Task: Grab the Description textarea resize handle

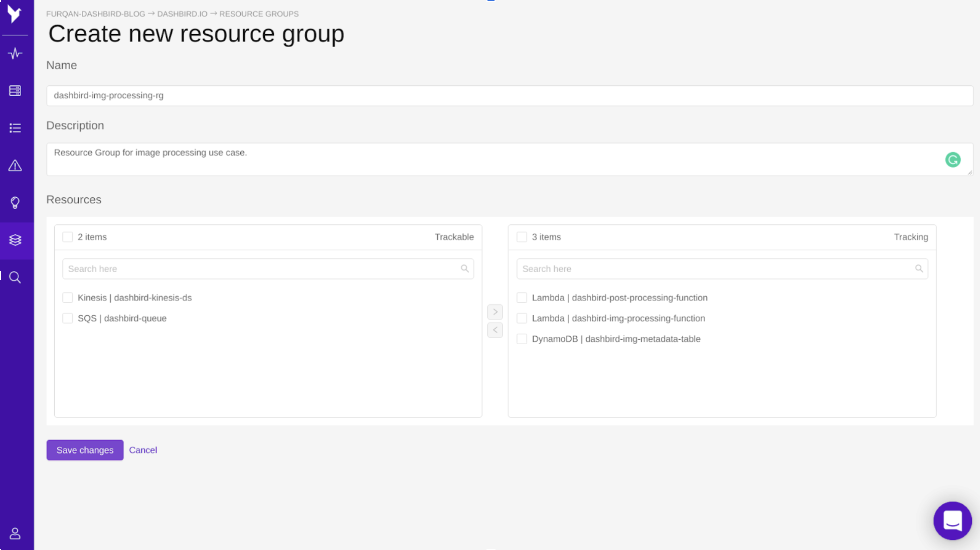Action: [x=970, y=173]
